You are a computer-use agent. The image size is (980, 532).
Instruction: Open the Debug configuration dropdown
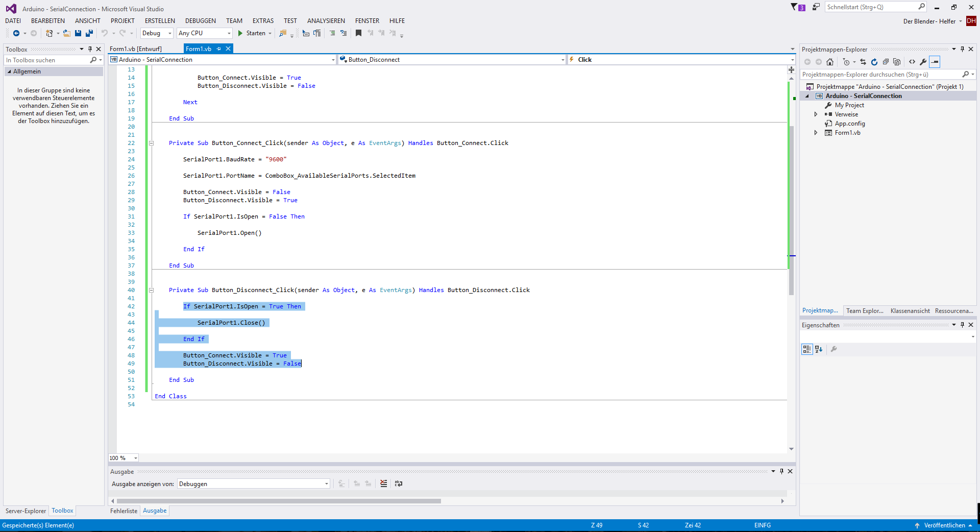(x=170, y=33)
